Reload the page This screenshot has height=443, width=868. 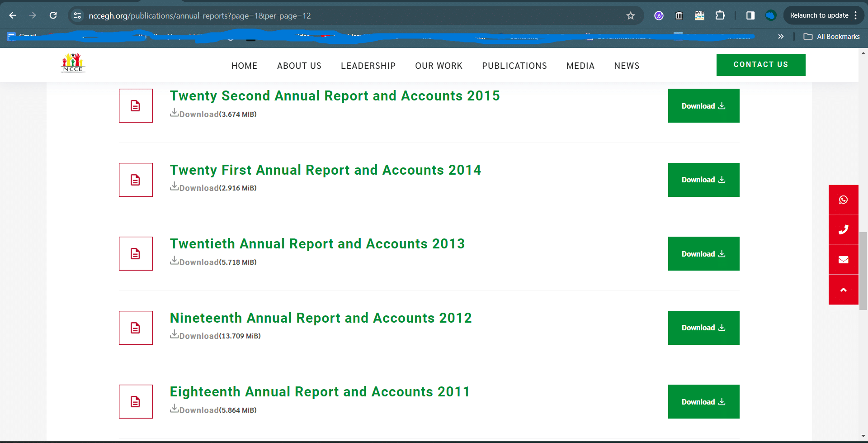click(x=53, y=16)
